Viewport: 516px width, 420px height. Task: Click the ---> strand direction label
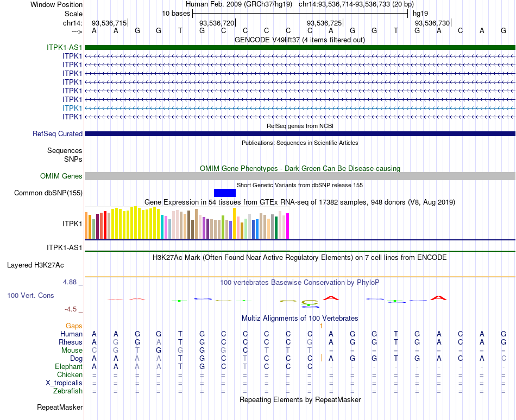coord(77,31)
